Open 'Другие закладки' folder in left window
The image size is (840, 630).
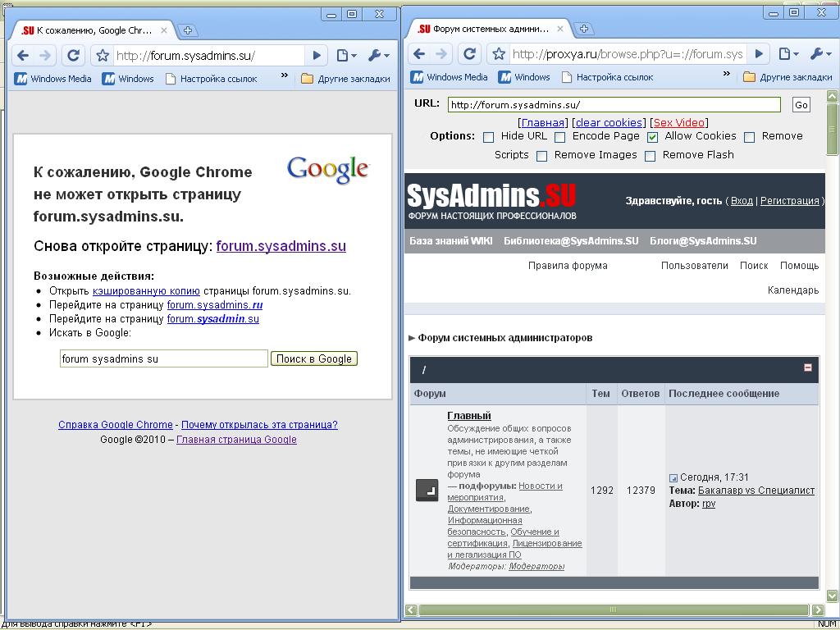345,79
